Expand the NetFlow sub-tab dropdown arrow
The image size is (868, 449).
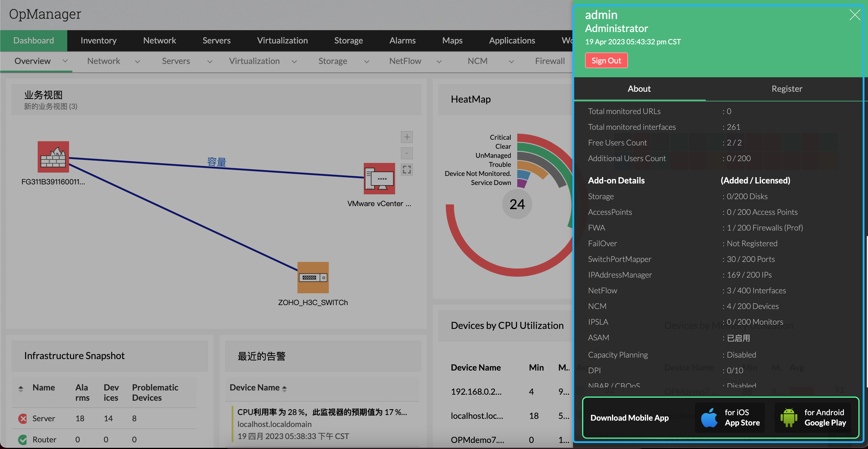tap(439, 61)
